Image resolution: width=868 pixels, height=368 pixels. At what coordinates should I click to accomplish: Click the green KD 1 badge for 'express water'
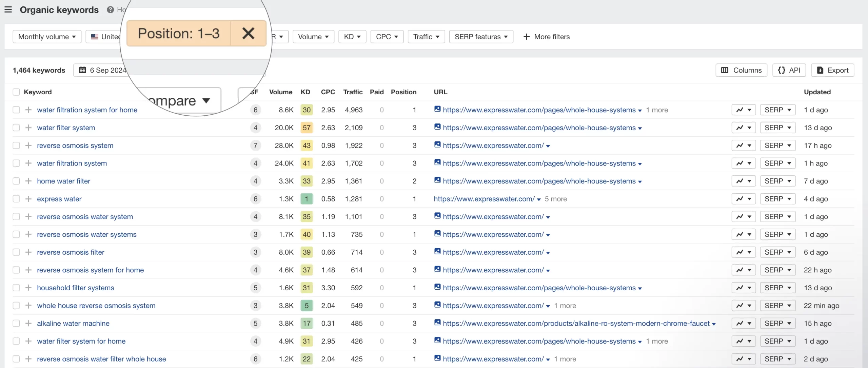click(x=307, y=199)
